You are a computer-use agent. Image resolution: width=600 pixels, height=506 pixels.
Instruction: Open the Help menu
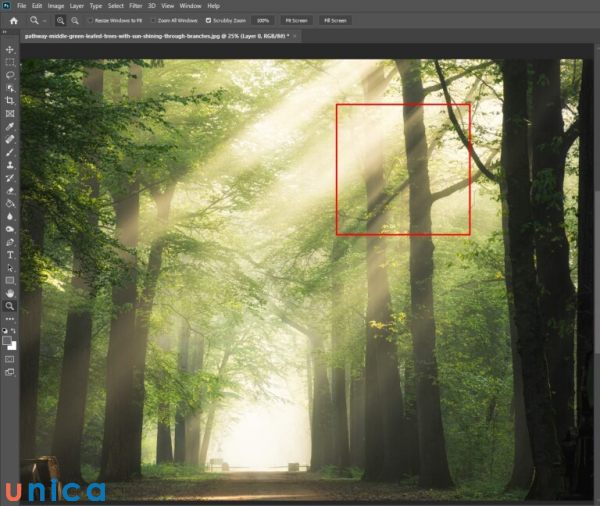click(x=213, y=6)
